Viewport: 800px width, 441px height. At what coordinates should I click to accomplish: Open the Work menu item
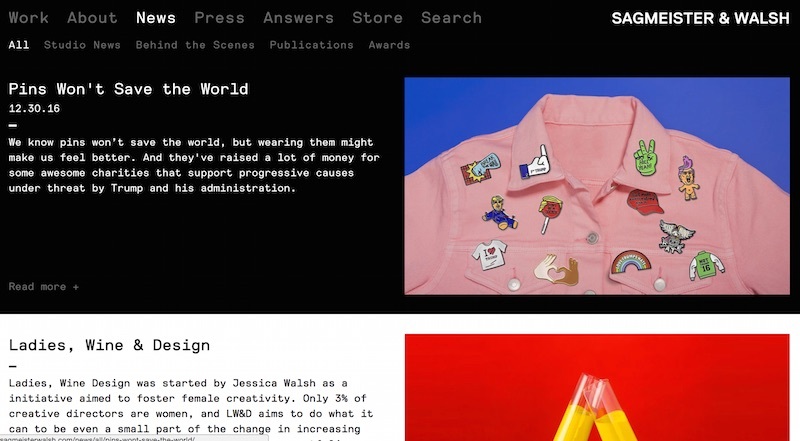click(x=29, y=18)
